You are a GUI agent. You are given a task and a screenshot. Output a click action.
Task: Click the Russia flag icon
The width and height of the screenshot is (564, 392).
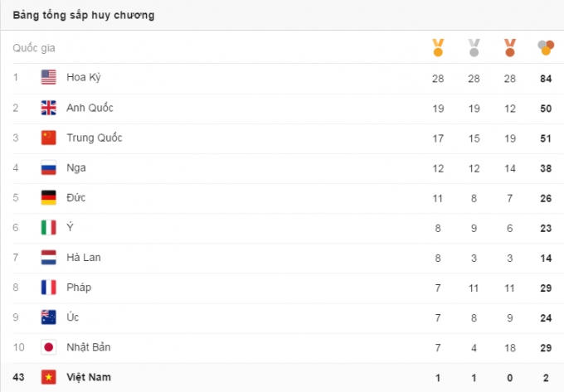49,167
